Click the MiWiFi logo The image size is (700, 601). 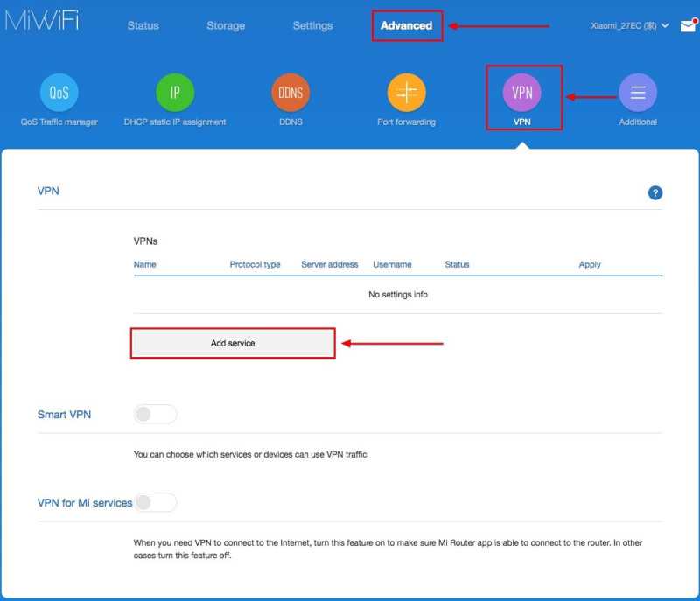(x=42, y=20)
